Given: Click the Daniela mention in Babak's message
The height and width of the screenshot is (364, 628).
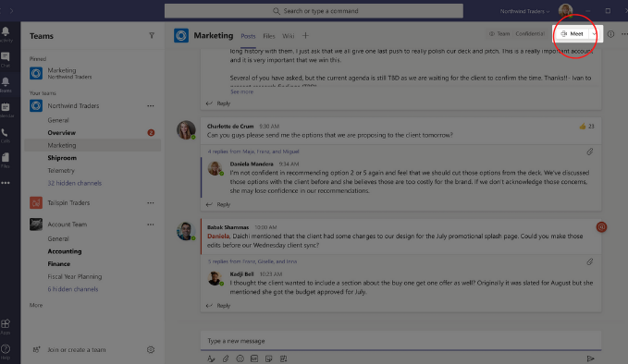Looking at the screenshot, I should pos(218,237).
